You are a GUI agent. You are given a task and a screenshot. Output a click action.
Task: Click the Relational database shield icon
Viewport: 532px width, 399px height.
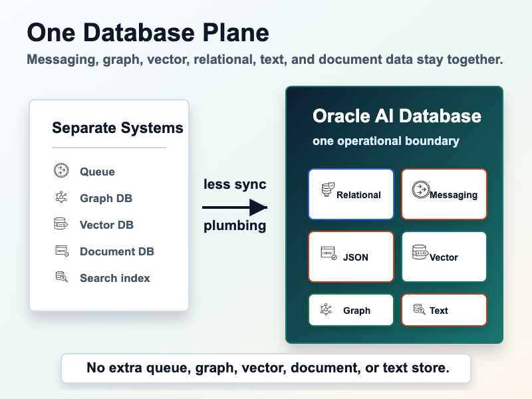(x=328, y=190)
